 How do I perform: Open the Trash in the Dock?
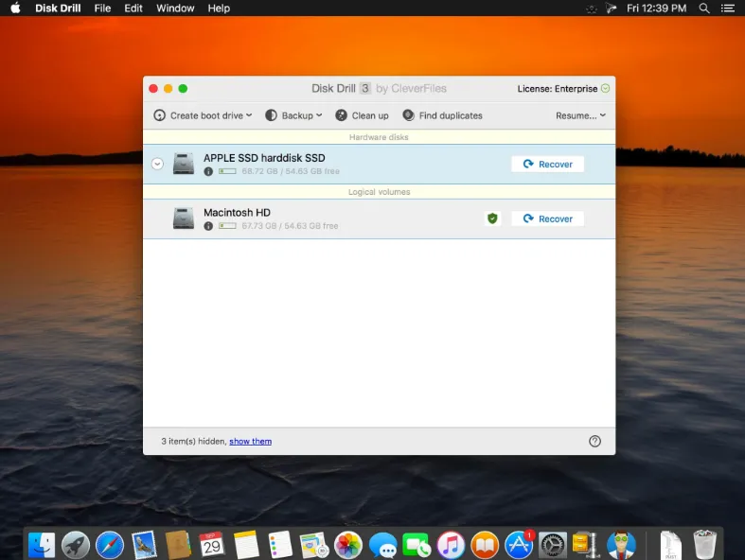point(705,544)
